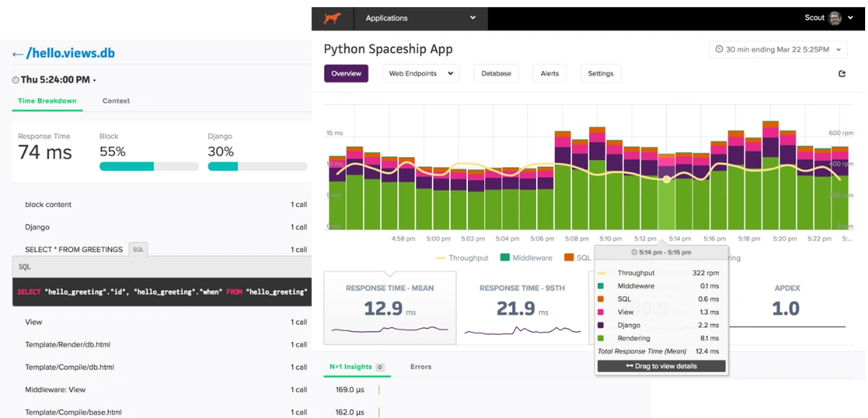The height and width of the screenshot is (418, 868).
Task: Click the response time sparkline under 12.9 ms
Action: coord(390,330)
